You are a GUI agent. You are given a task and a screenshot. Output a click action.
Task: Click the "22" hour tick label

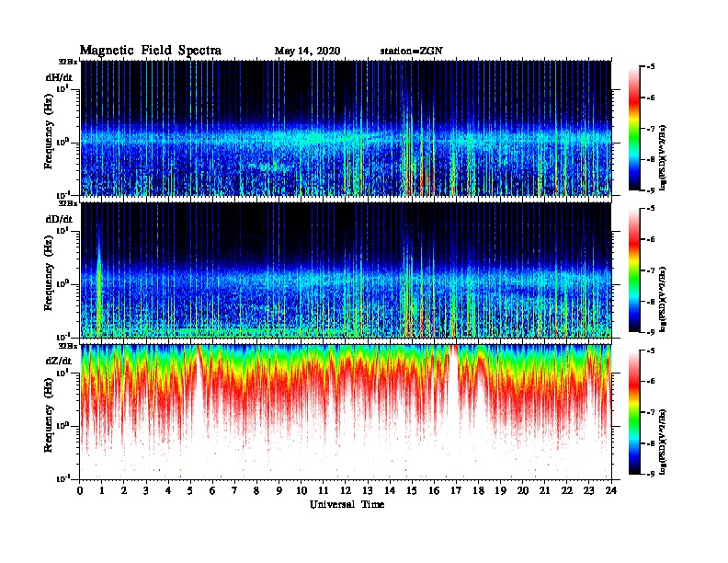click(567, 491)
